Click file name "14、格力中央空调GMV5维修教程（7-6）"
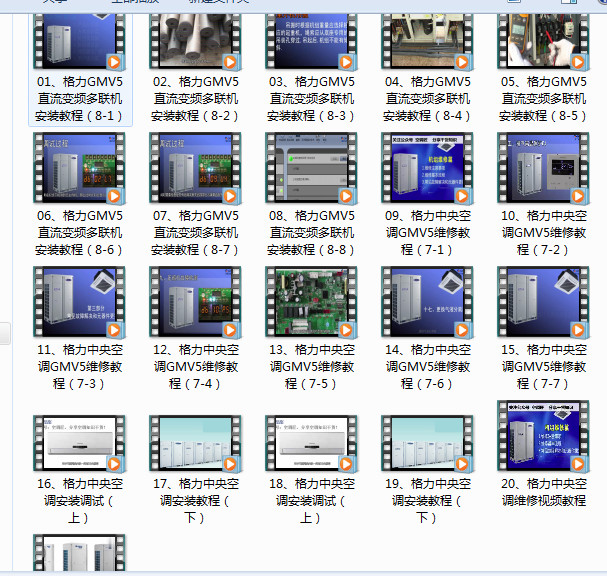The height and width of the screenshot is (576, 607). [427, 367]
